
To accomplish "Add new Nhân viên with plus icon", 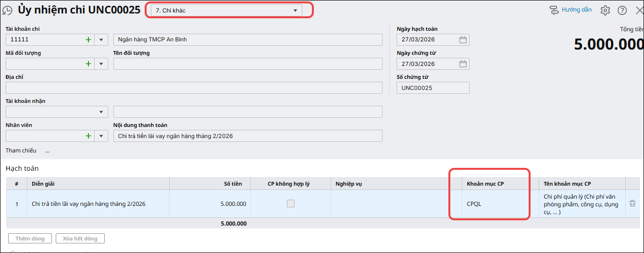I will (88, 136).
